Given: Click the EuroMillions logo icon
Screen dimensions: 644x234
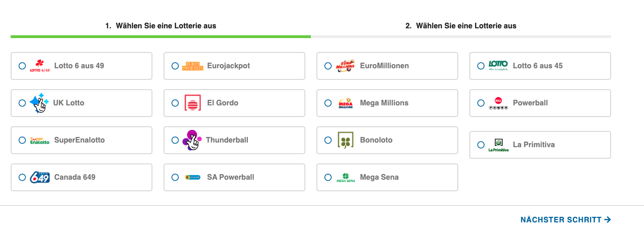Looking at the screenshot, I should (345, 66).
